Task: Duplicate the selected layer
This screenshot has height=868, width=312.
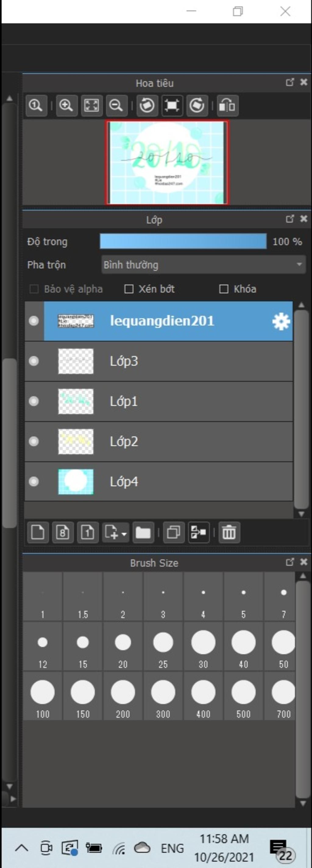Action: click(174, 532)
